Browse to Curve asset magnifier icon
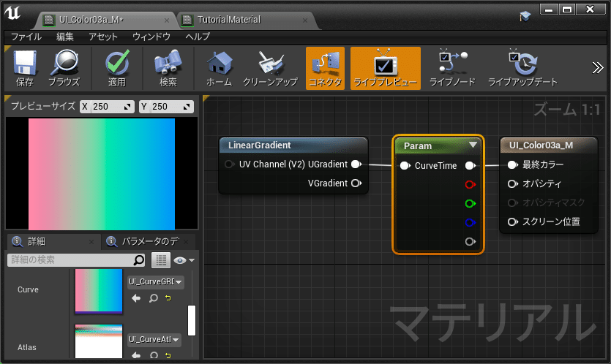This screenshot has width=611, height=364. [153, 298]
